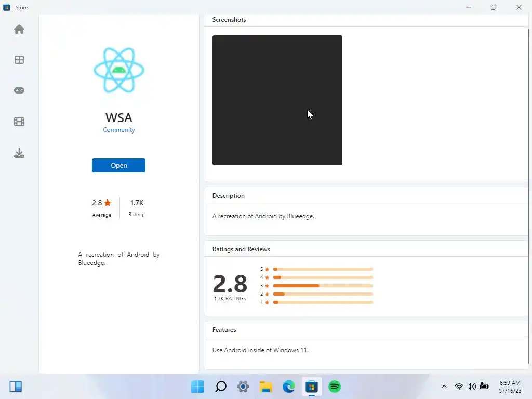Restore down the Store window
The height and width of the screenshot is (399, 532).
[x=494, y=7]
